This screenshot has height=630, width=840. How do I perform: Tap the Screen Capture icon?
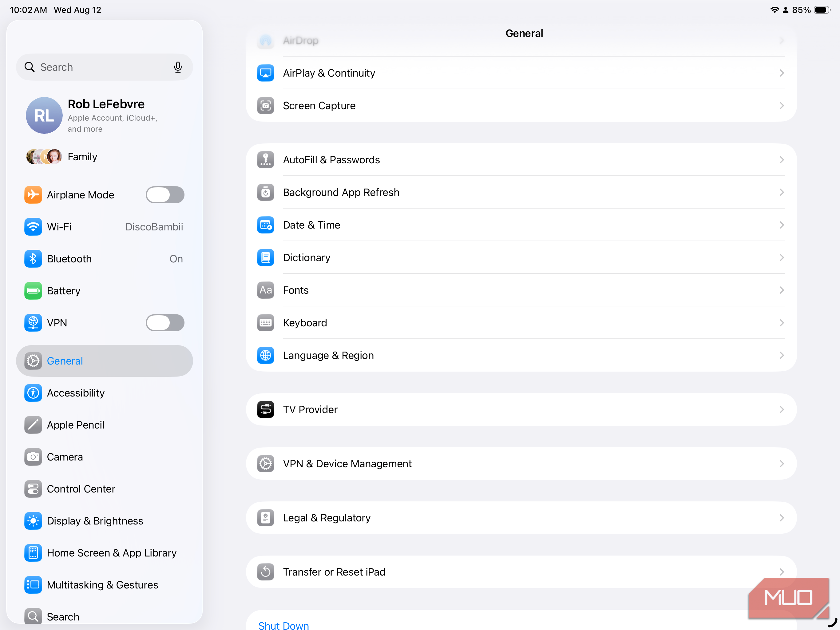[265, 106]
